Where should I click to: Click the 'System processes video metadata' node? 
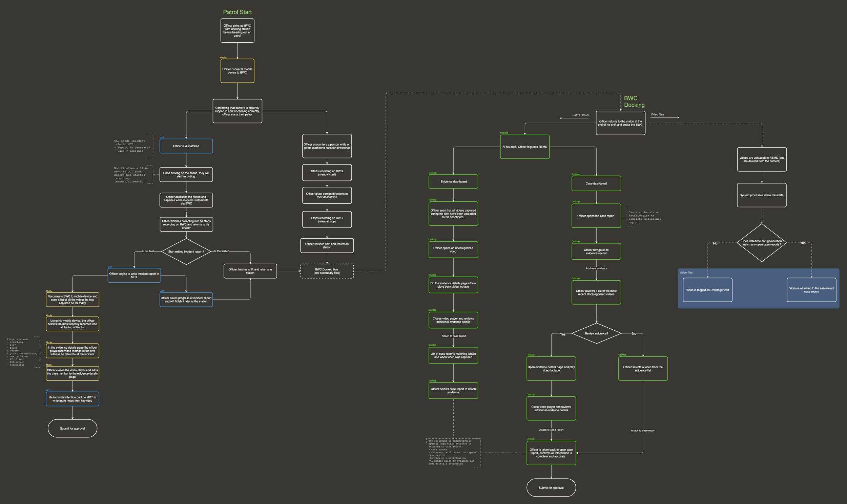(x=761, y=195)
